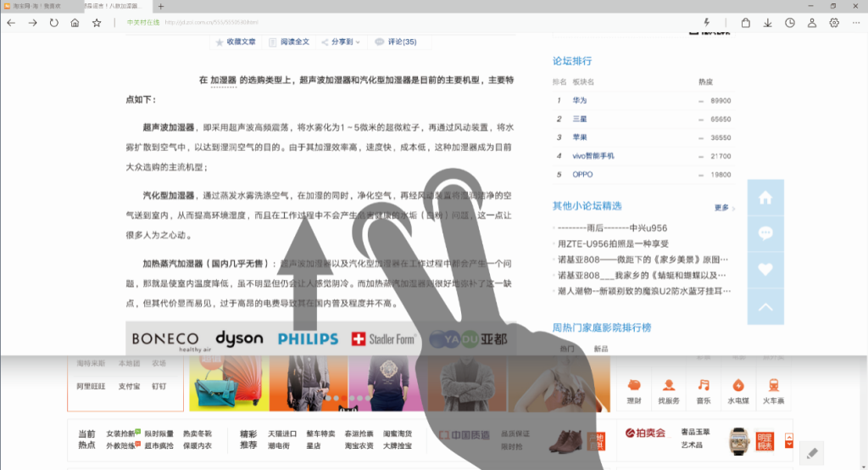The width and height of the screenshot is (868, 470).
Task: Click the lightning bolt icon in toolbar
Action: 707,22
